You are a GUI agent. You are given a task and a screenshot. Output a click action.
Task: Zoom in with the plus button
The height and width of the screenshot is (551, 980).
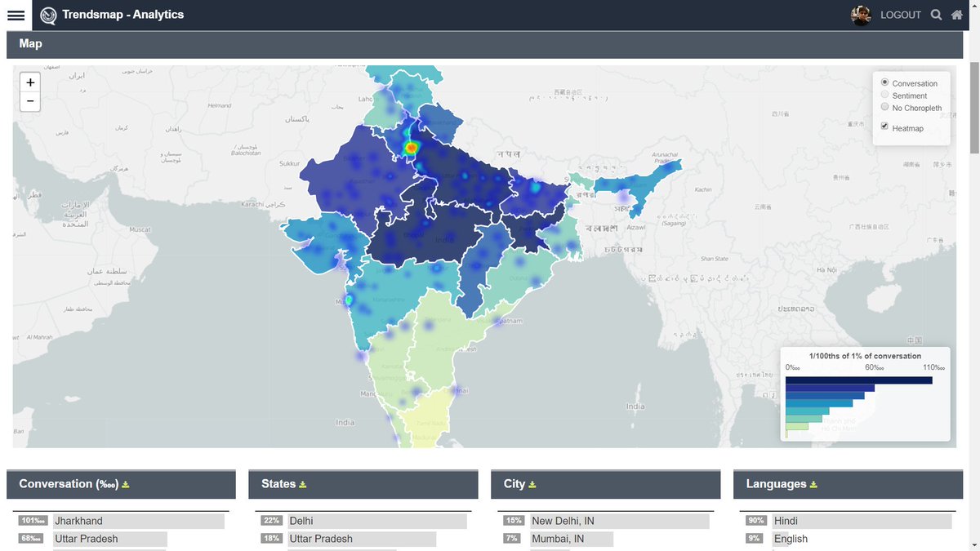click(29, 82)
